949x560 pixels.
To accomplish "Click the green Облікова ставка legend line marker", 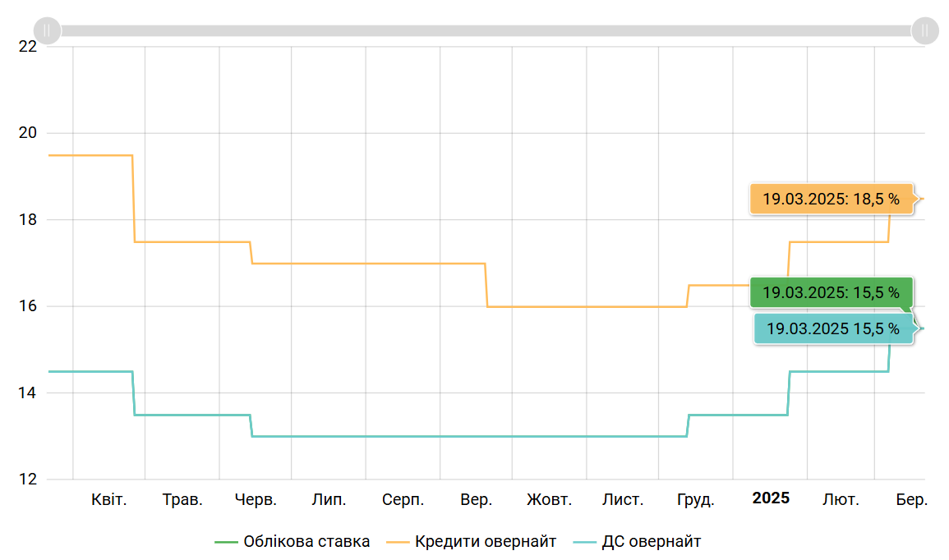I will coord(226,542).
